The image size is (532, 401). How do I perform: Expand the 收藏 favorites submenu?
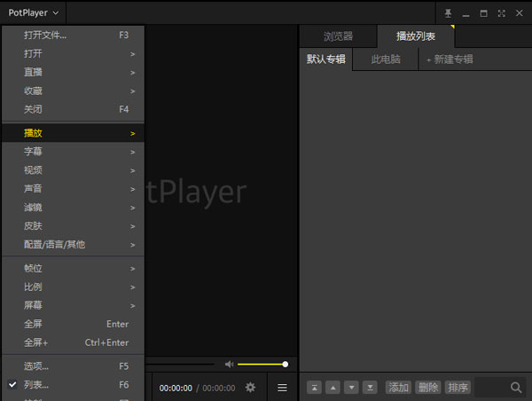click(x=73, y=90)
